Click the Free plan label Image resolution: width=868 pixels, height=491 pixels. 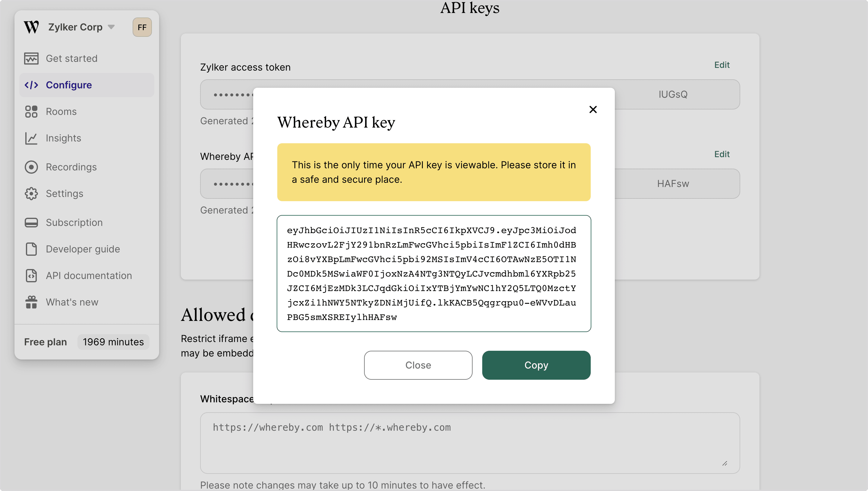pos(46,342)
